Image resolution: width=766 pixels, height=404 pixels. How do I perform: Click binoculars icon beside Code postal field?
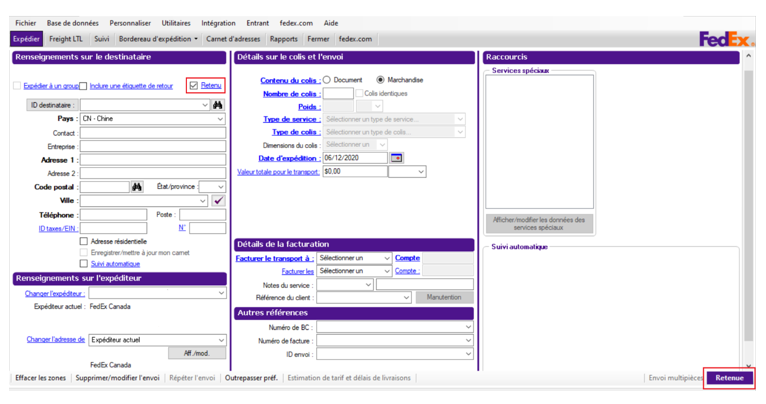(137, 187)
